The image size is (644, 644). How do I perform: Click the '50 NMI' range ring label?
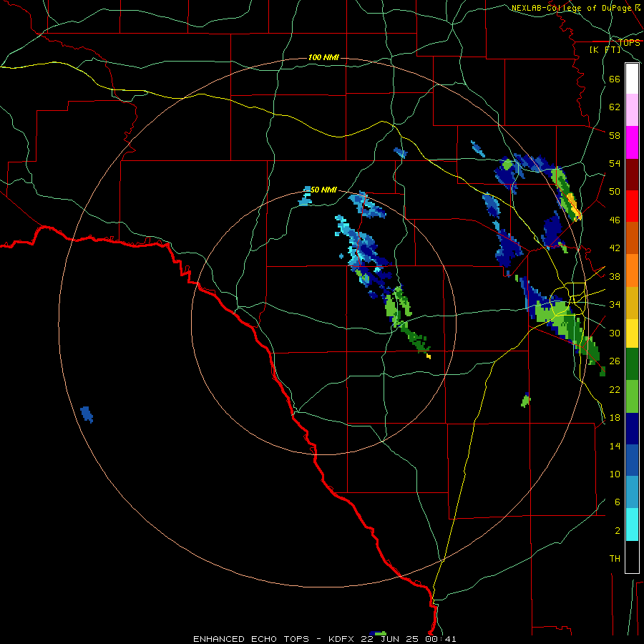[x=323, y=190]
